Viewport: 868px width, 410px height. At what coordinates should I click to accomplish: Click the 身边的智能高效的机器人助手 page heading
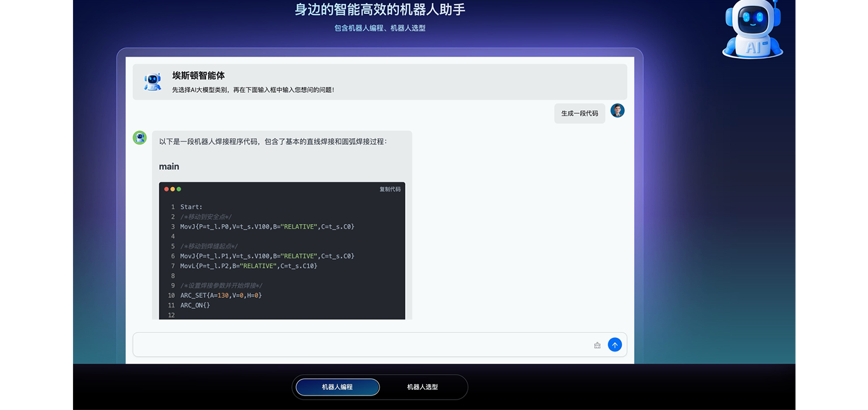tap(380, 10)
